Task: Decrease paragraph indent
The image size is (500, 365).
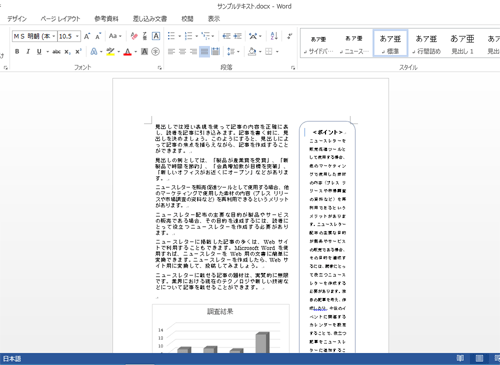Action: 226,36
